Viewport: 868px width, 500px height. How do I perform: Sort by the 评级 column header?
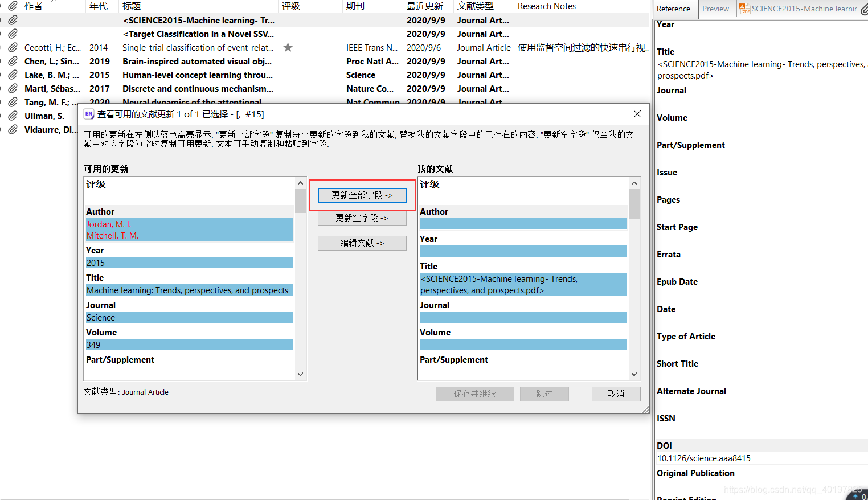tap(291, 6)
